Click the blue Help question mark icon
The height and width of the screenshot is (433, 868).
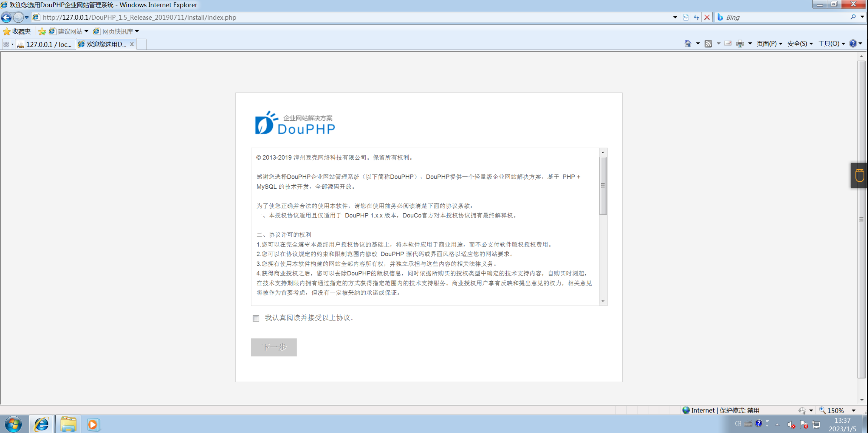(853, 44)
